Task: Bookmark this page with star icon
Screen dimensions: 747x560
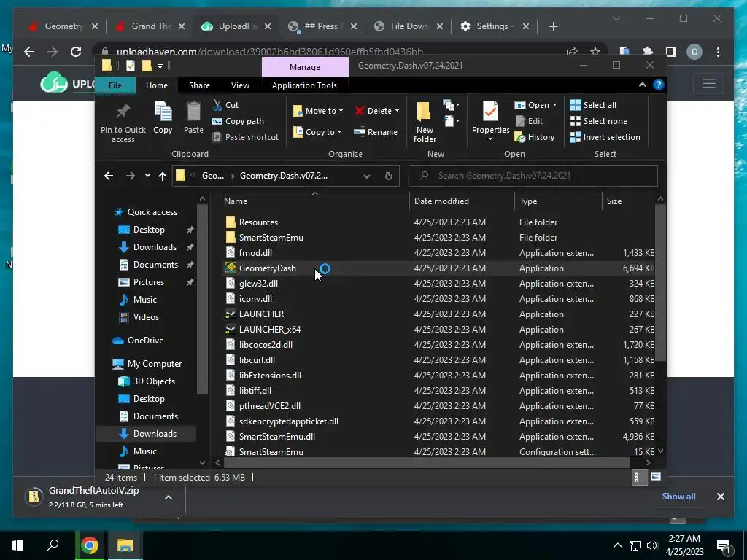Action: click(595, 52)
